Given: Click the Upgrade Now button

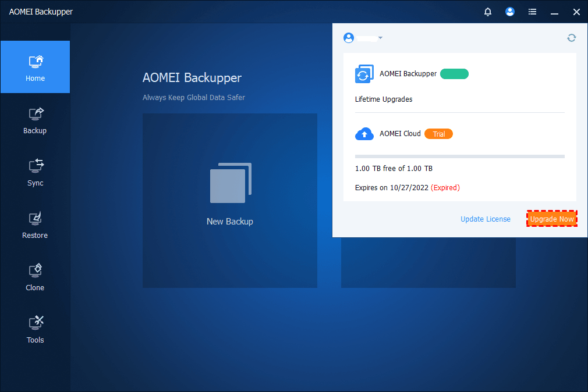Looking at the screenshot, I should tap(552, 219).
